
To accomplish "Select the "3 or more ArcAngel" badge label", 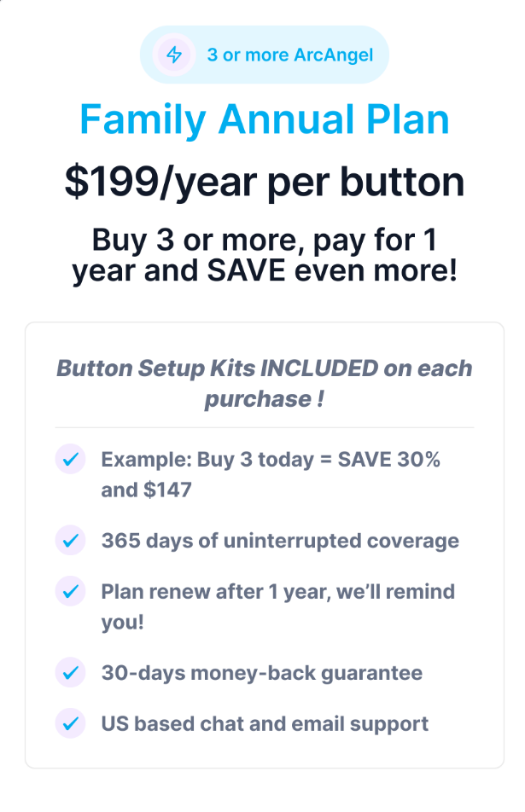I will 289,55.
